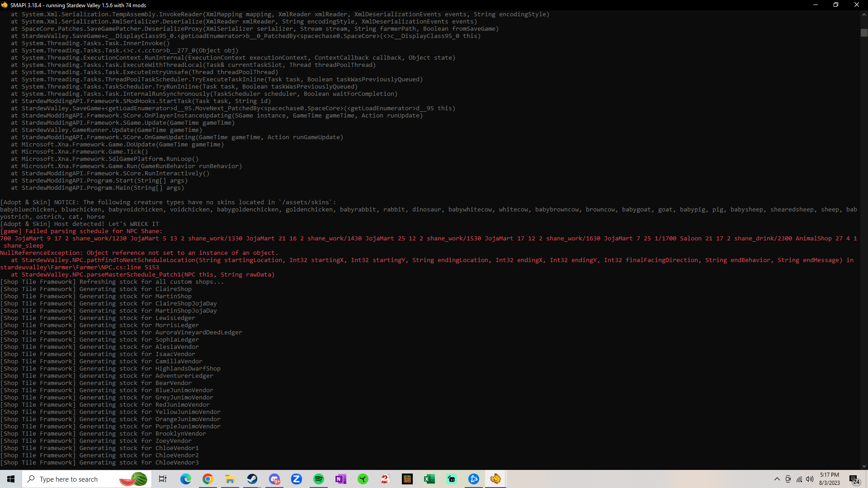
Task: Click 'Generating stock for AuroraVineyardDeedLedger' line
Action: (x=121, y=333)
